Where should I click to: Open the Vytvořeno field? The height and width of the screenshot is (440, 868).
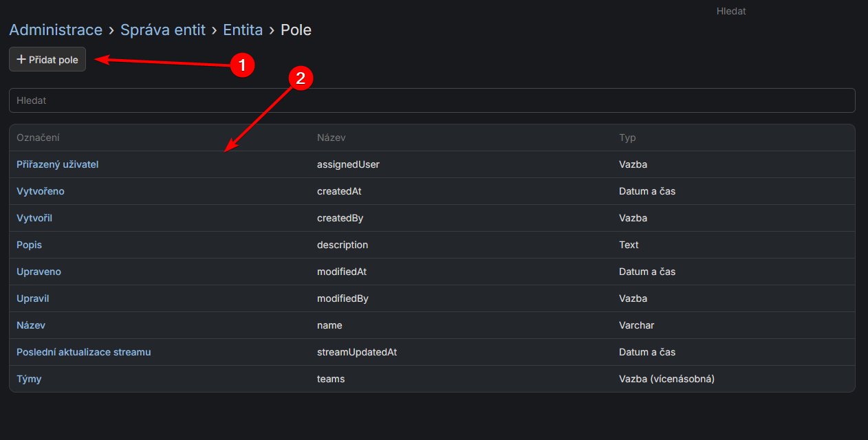(41, 191)
